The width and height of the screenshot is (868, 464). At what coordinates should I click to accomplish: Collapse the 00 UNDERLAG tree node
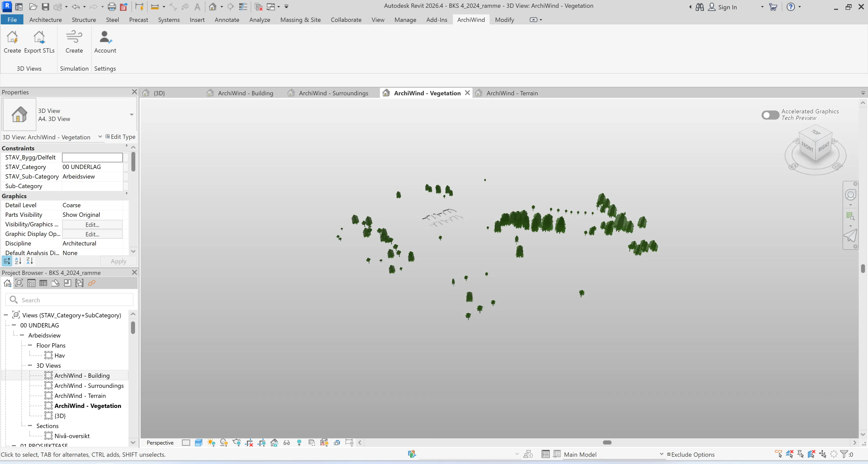tap(14, 325)
